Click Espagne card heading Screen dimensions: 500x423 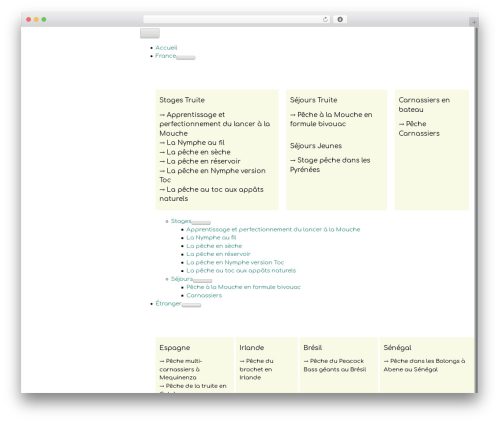click(x=174, y=348)
